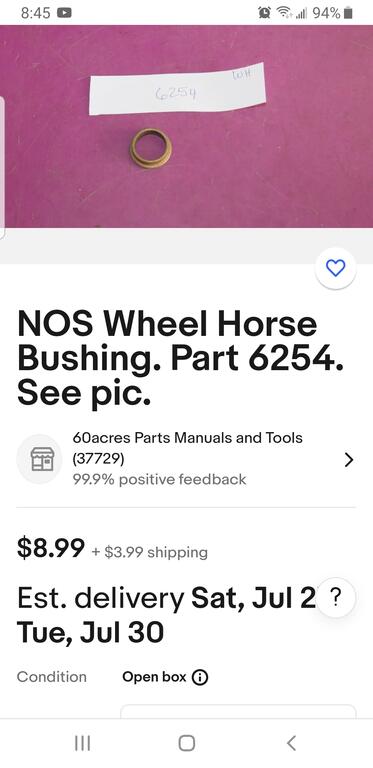View the bushing product photo
This screenshot has width=373, height=768.
tap(186, 126)
